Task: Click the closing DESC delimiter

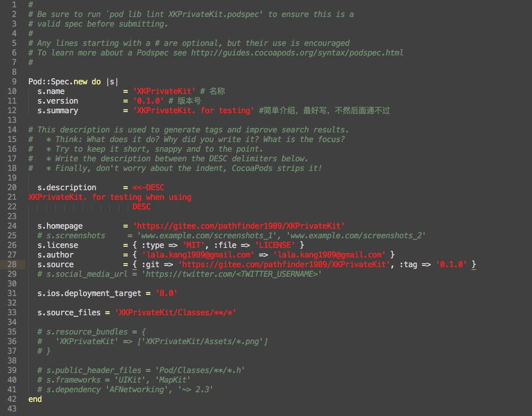Action: click(x=141, y=207)
